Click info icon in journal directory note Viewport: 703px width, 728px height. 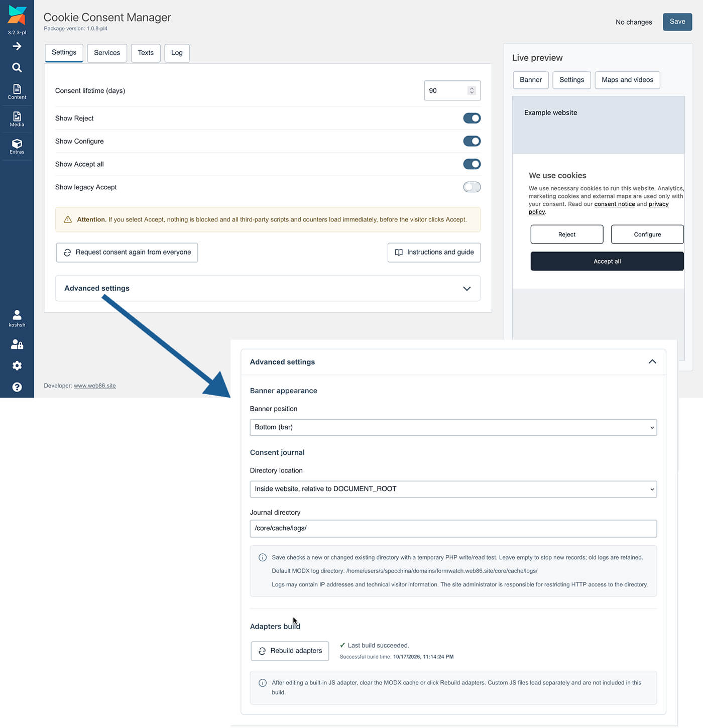click(x=262, y=557)
